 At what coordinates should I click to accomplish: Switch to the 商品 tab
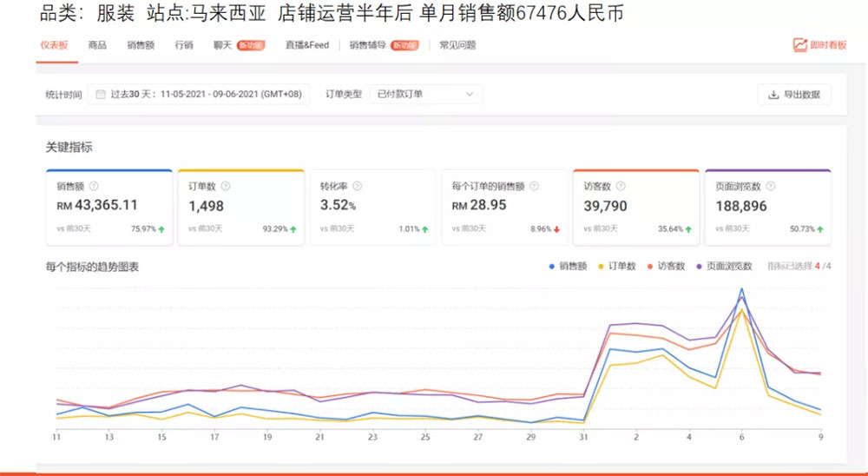(97, 45)
